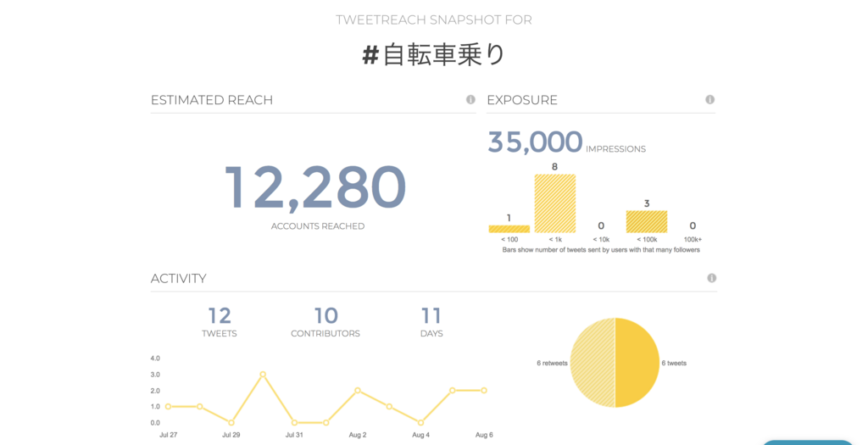Select the Aug 4 data point
This screenshot has width=868, height=445.
coord(420,423)
